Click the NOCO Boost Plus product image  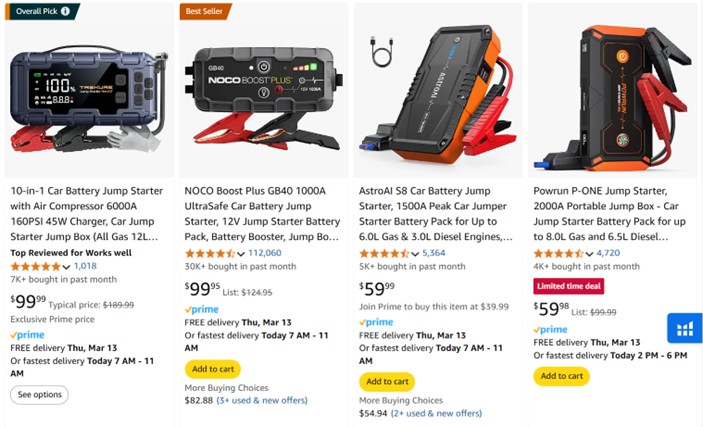tap(264, 90)
